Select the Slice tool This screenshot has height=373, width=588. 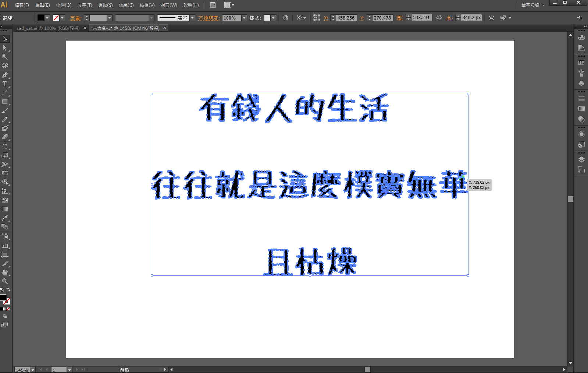point(5,264)
